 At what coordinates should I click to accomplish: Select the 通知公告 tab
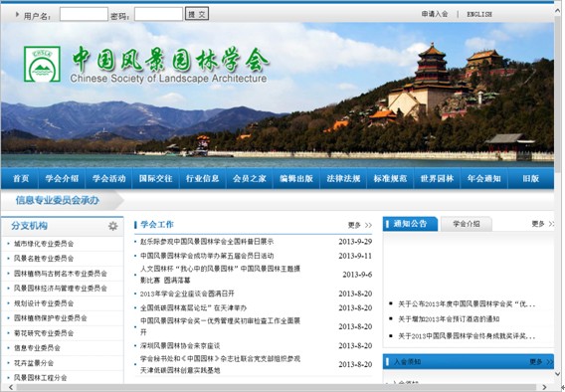coord(410,224)
